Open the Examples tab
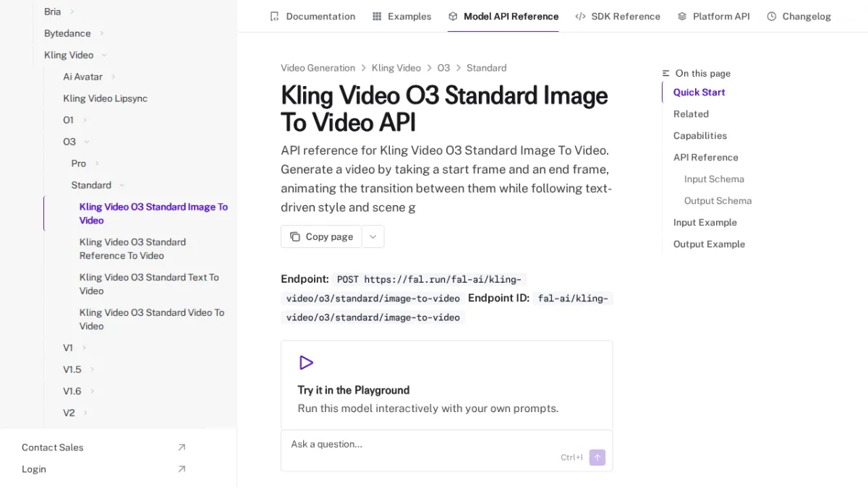This screenshot has width=868, height=488. 401,16
